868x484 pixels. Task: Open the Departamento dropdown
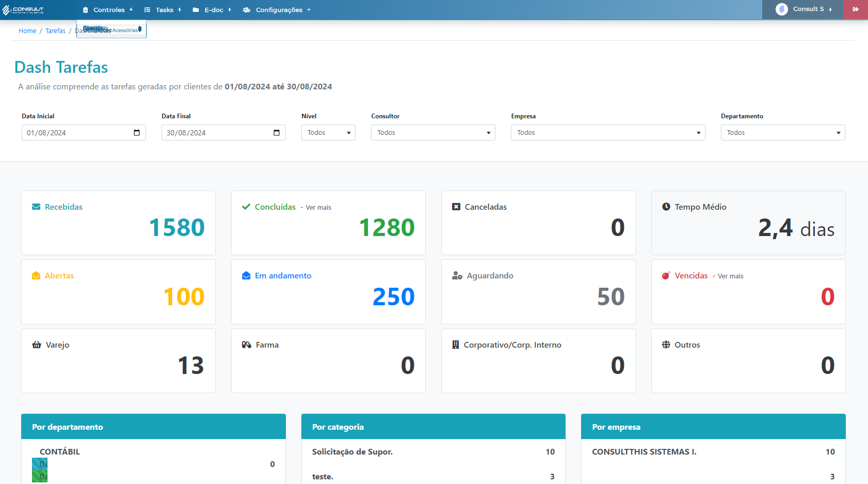click(x=783, y=133)
